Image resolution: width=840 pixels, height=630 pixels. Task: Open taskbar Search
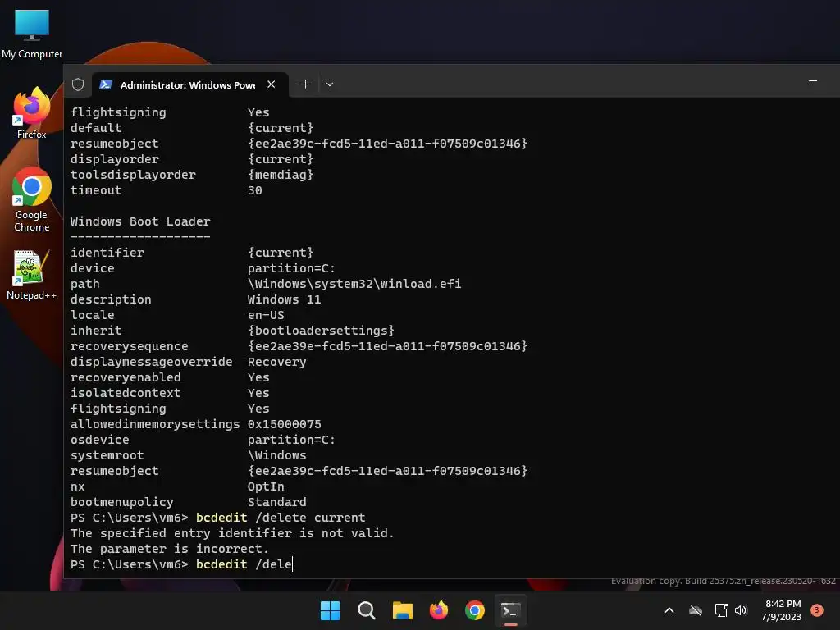coord(367,610)
